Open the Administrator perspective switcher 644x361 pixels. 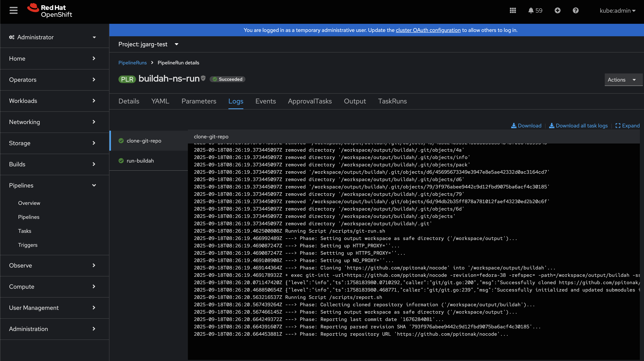click(52, 37)
